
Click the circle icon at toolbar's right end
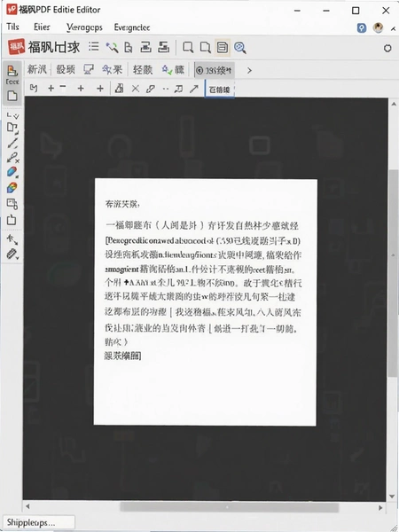(x=387, y=48)
